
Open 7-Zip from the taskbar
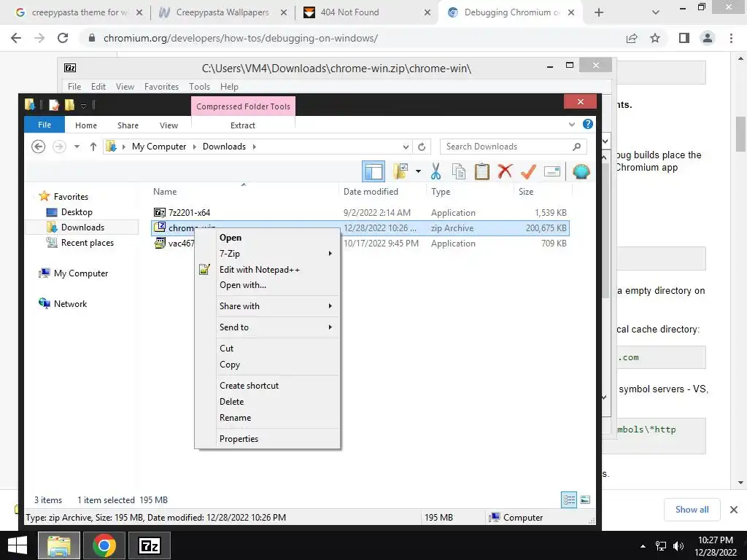pyautogui.click(x=149, y=545)
